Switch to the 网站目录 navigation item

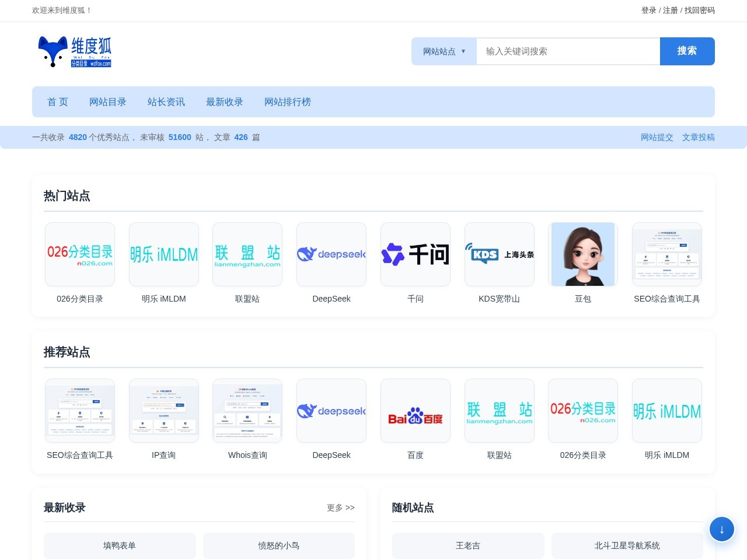(108, 101)
